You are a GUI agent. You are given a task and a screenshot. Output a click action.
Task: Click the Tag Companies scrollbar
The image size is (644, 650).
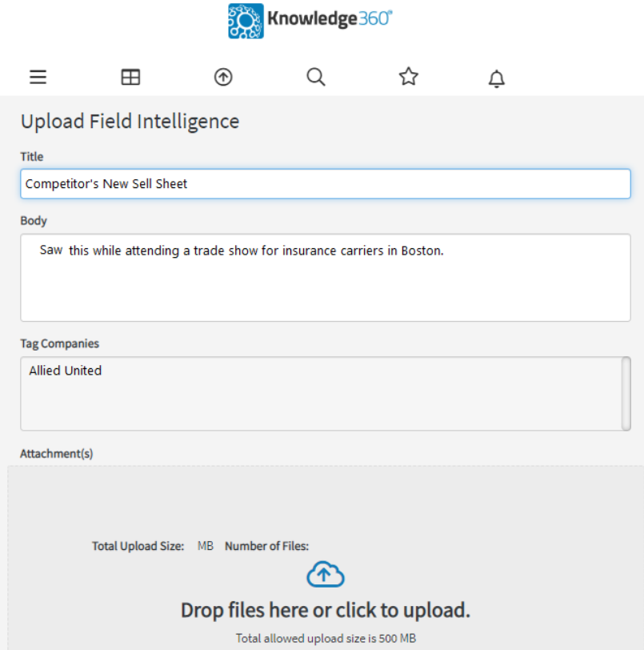[x=626, y=393]
